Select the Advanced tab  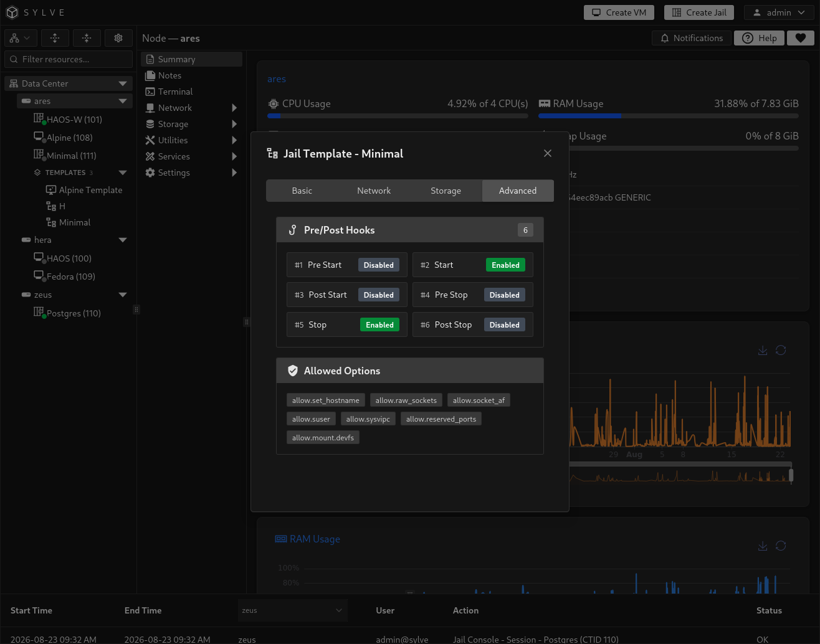(518, 191)
